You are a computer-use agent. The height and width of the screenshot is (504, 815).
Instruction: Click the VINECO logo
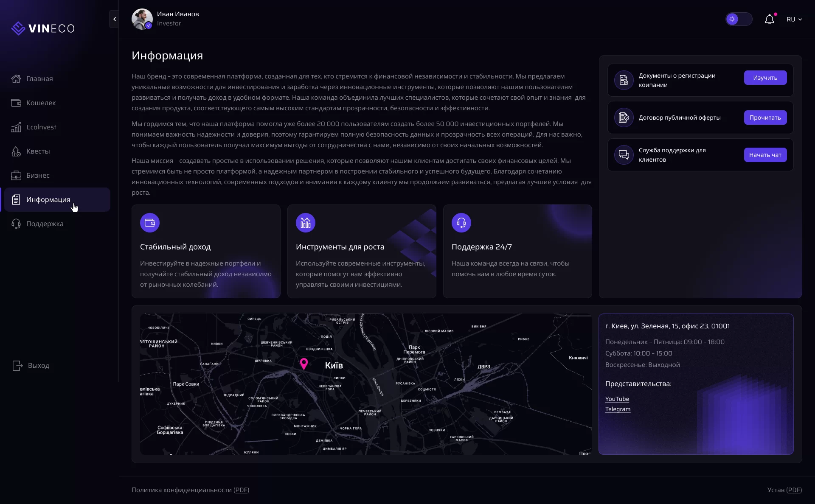[x=43, y=28]
